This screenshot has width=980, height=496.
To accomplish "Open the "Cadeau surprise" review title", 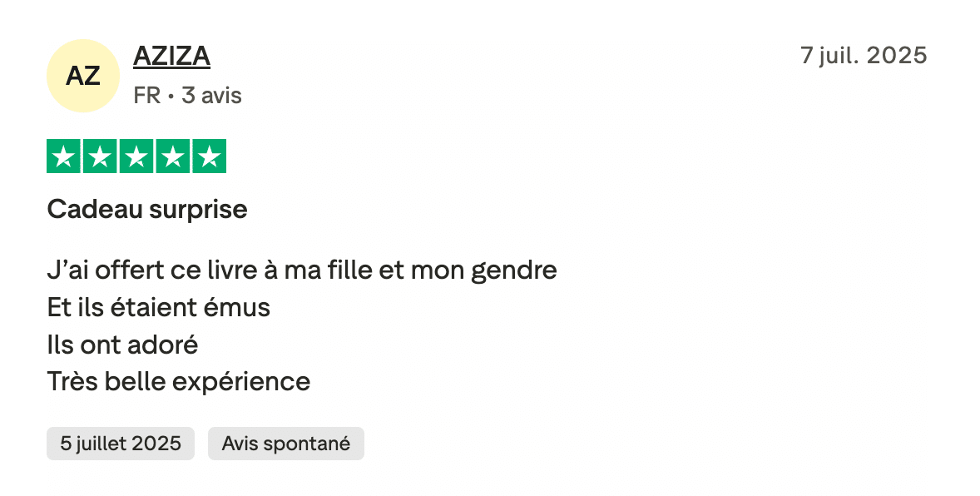I will (x=147, y=210).
